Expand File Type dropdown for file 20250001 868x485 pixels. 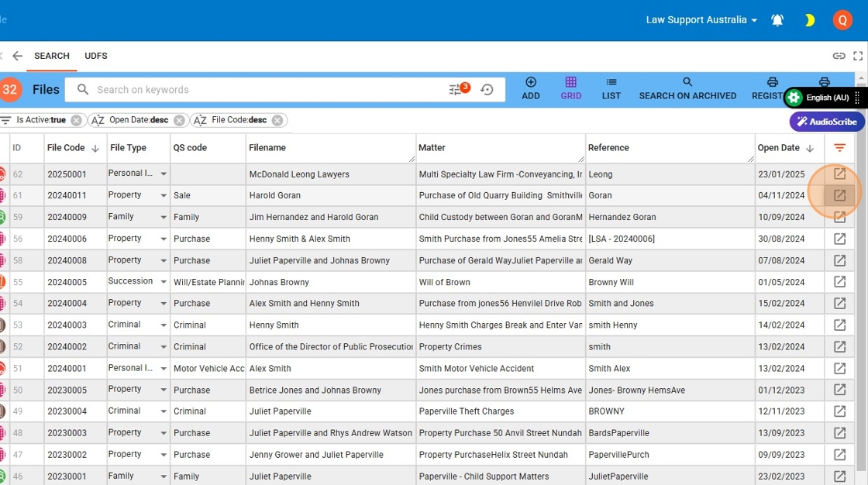[x=164, y=174]
